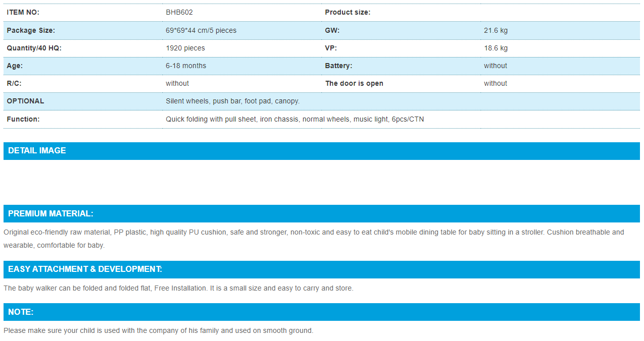Click the "Quantity/40 HQ:" label
This screenshot has height=341, width=644.
point(34,48)
